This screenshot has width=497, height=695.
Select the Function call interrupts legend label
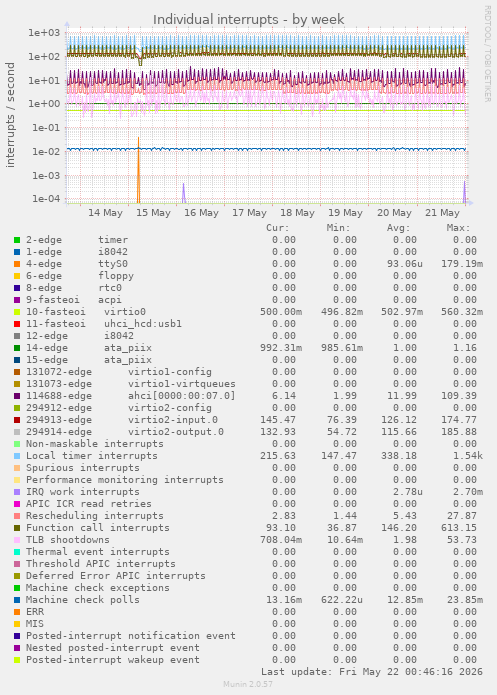click(98, 528)
